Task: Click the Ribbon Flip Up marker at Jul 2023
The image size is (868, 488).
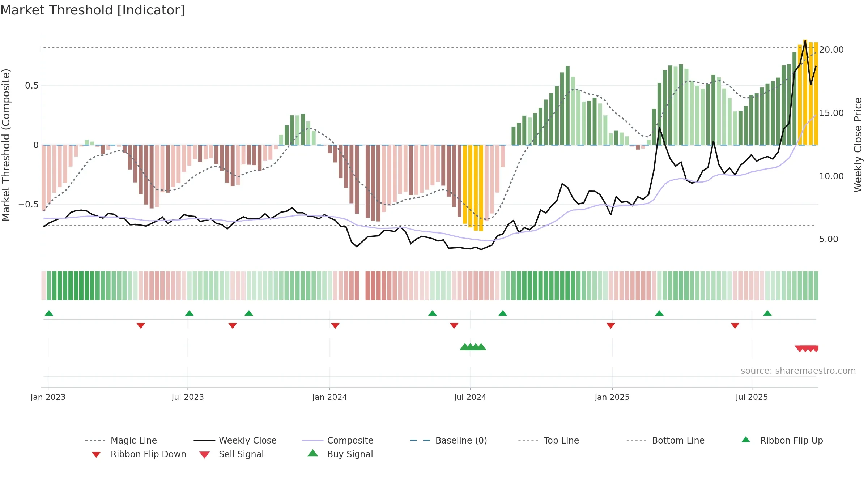Action: (189, 313)
